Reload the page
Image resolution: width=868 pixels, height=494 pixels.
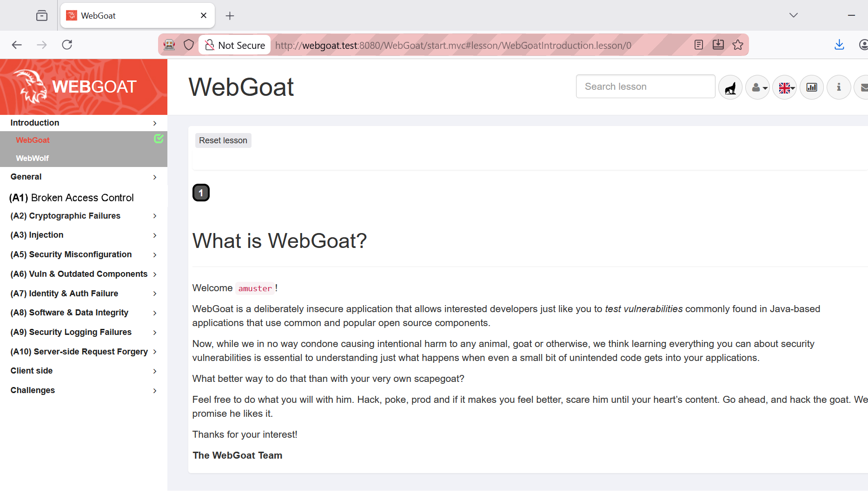(x=67, y=45)
